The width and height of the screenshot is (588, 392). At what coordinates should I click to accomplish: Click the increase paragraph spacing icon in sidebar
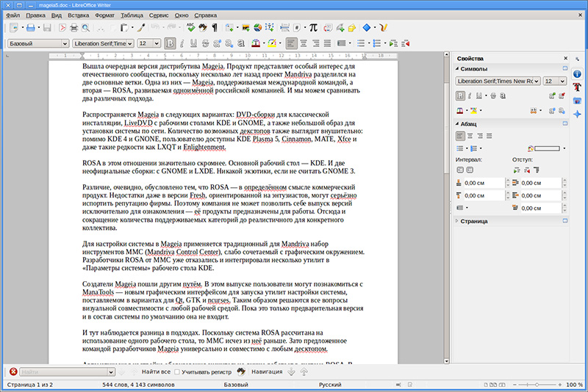tap(460, 170)
